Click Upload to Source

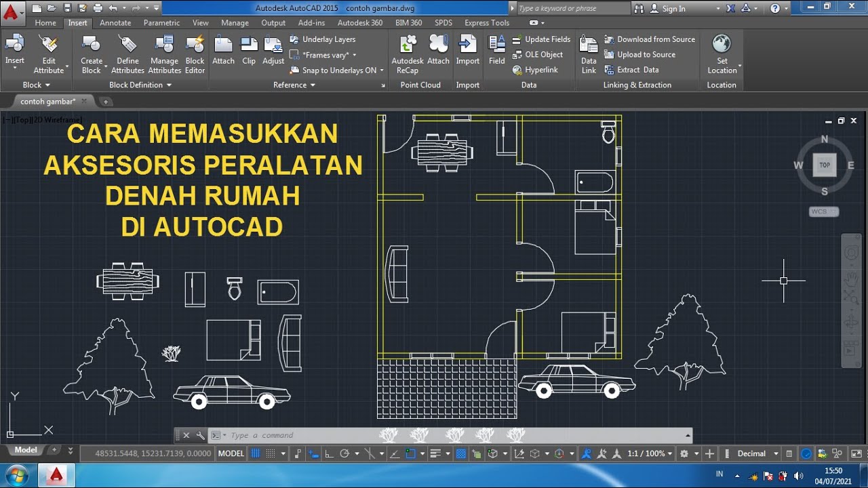tap(639, 54)
